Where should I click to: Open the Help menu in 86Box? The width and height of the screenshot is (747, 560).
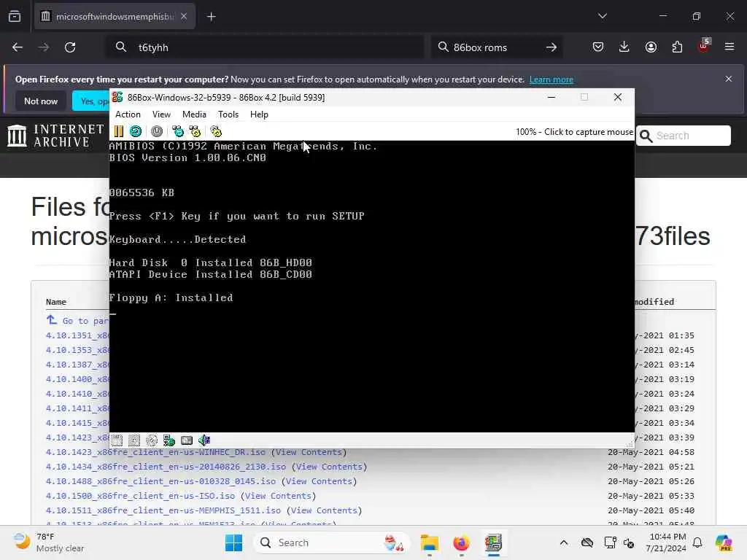[259, 114]
